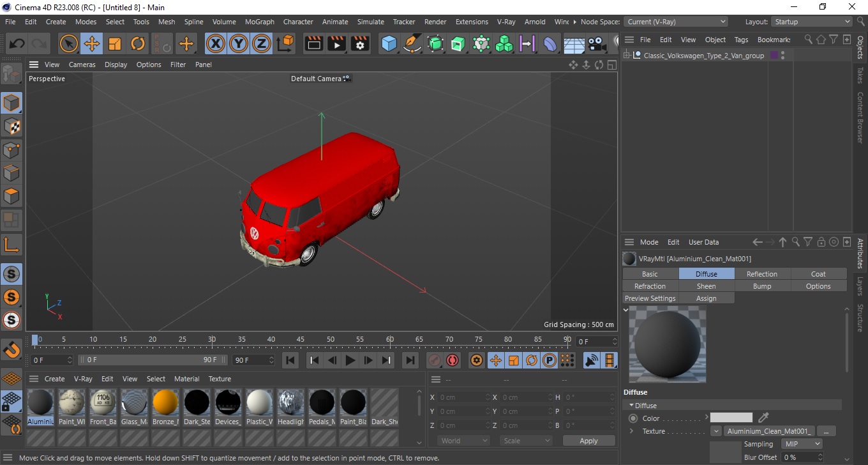Toggle X axis lock
Image resolution: width=868 pixels, height=465 pixels.
tap(216, 43)
